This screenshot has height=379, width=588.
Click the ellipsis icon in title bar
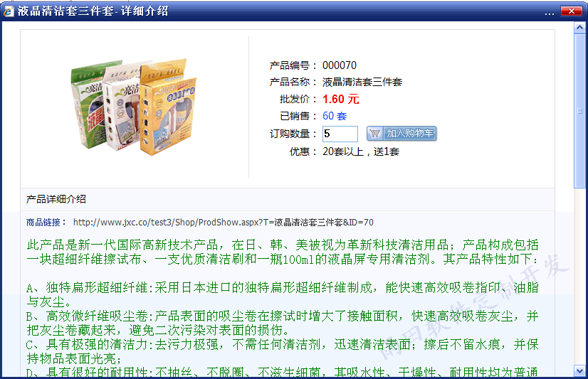(x=550, y=14)
